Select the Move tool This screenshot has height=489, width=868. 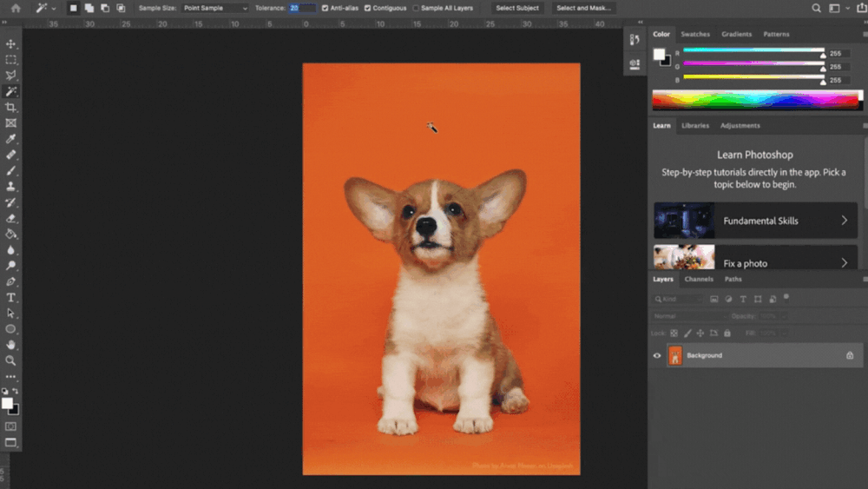(x=10, y=43)
